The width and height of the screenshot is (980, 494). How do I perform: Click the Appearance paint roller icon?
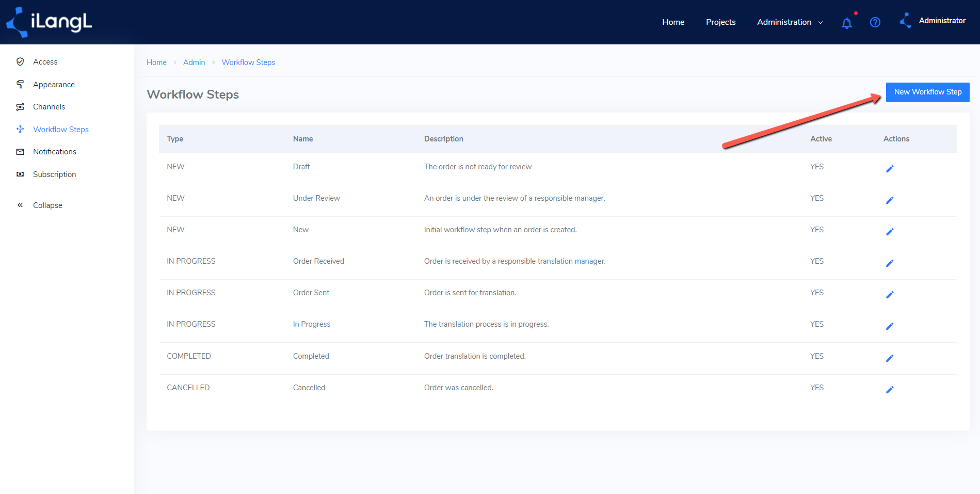pyautogui.click(x=20, y=84)
